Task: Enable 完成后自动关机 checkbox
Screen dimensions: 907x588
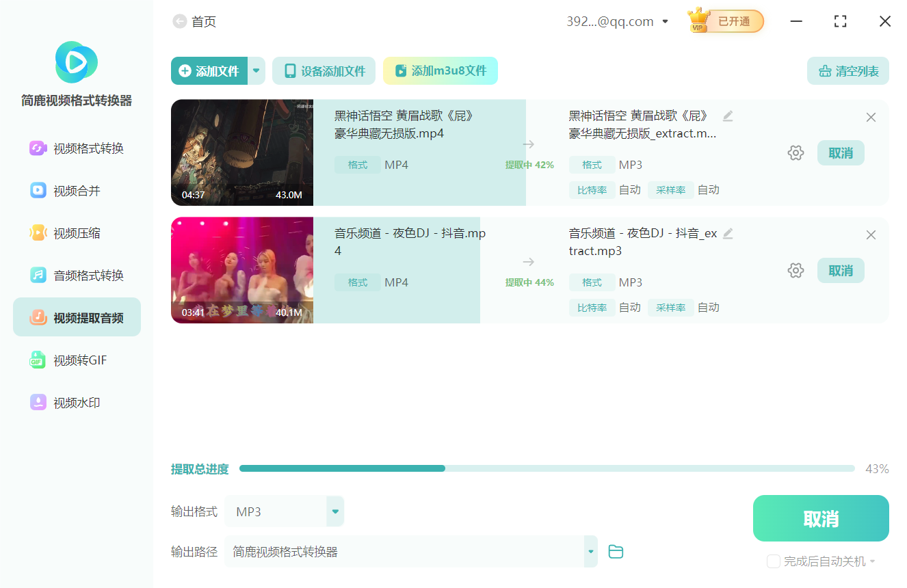Action: coord(774,561)
